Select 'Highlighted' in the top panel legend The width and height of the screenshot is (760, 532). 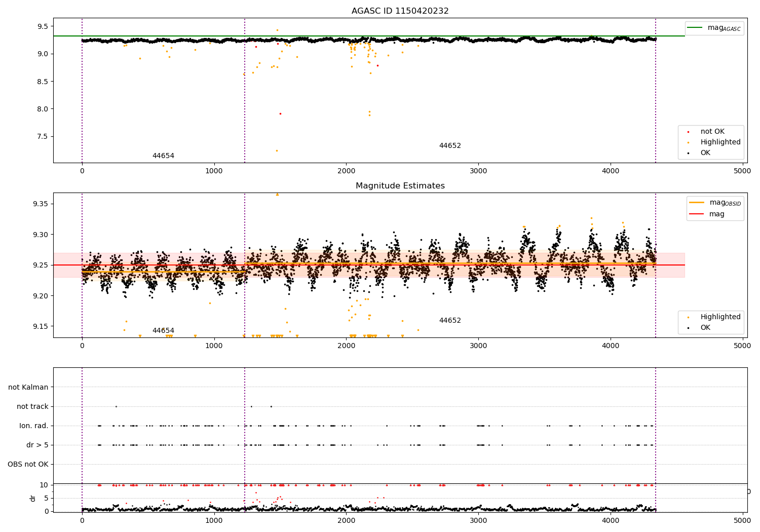tap(720, 142)
